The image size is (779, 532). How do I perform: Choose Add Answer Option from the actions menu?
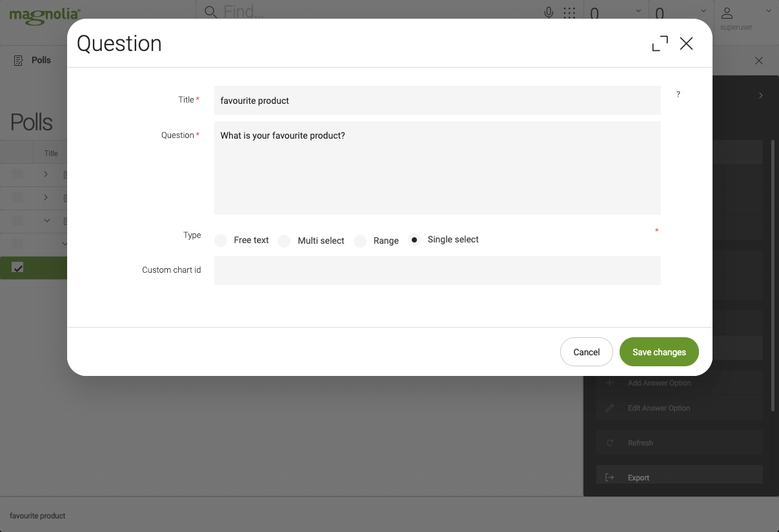[659, 382]
